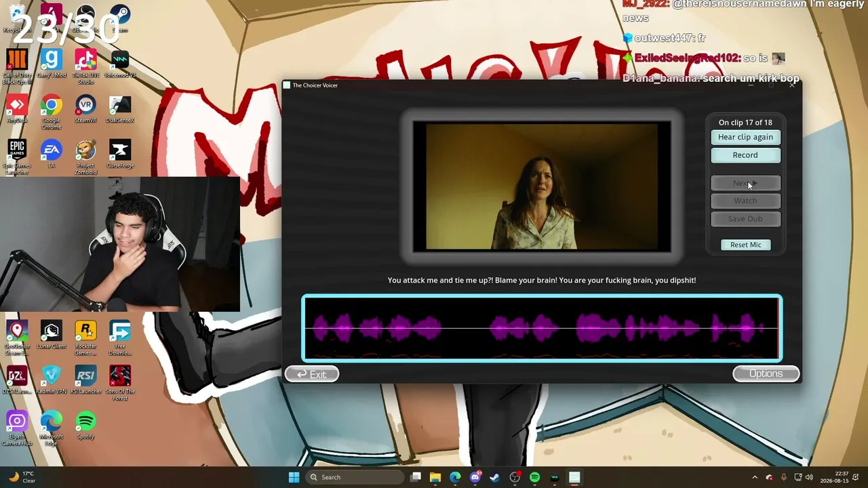Launch SteamVR desktop icon
Screen dimensions: 868x488
click(85, 108)
